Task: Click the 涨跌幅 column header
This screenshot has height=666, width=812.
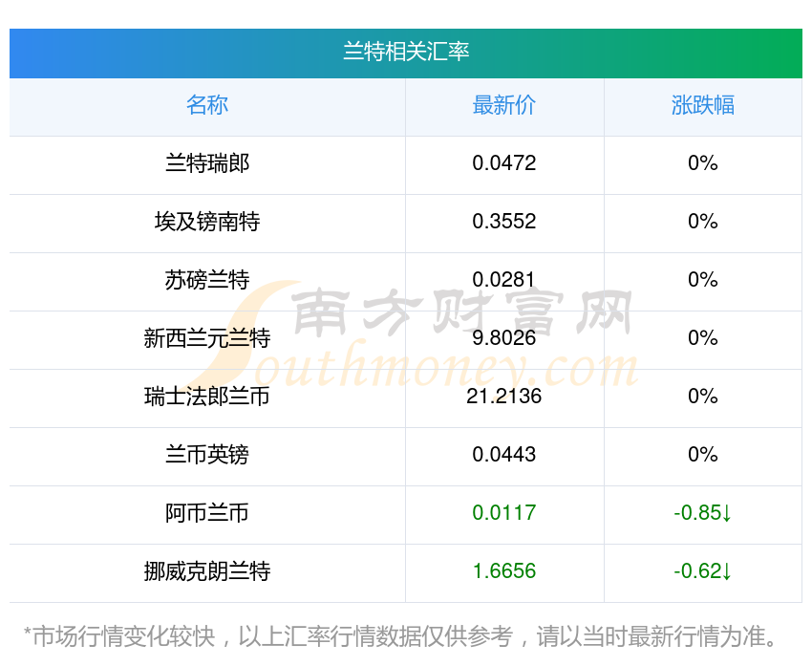Action: point(703,105)
